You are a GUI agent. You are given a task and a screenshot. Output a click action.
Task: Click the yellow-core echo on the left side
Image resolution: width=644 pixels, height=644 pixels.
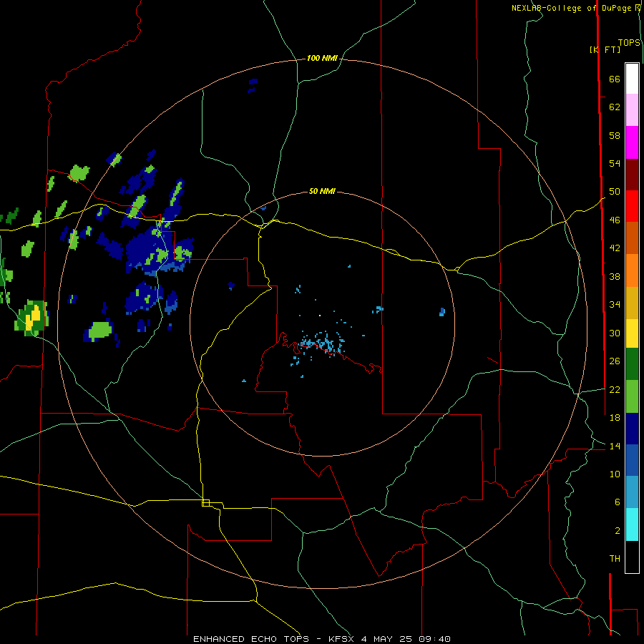coord(33,317)
